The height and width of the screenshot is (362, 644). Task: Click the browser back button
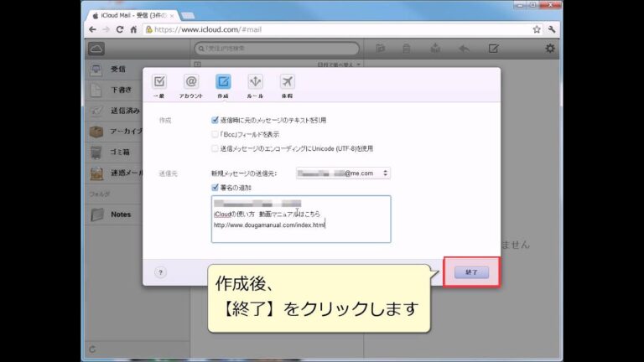92,29
